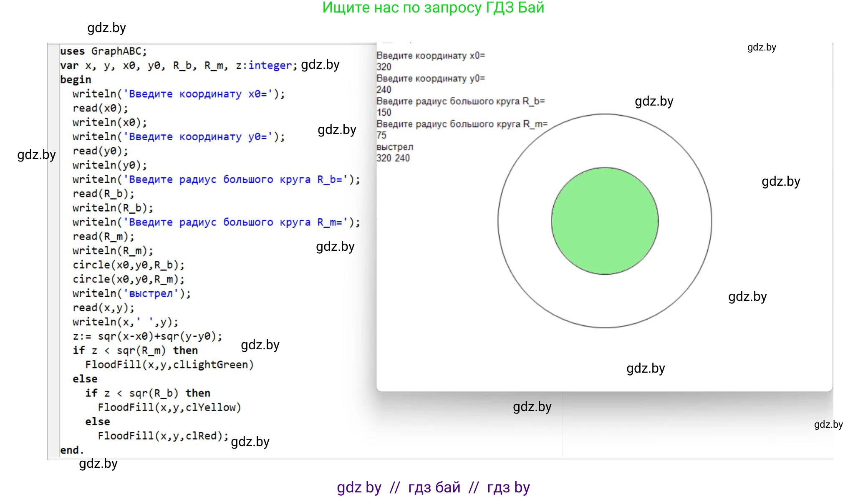This screenshot has height=497, width=868.
Task: Click the 'z:= sqr(x-x0)+sqr(y-y0);' line
Action: point(147,336)
